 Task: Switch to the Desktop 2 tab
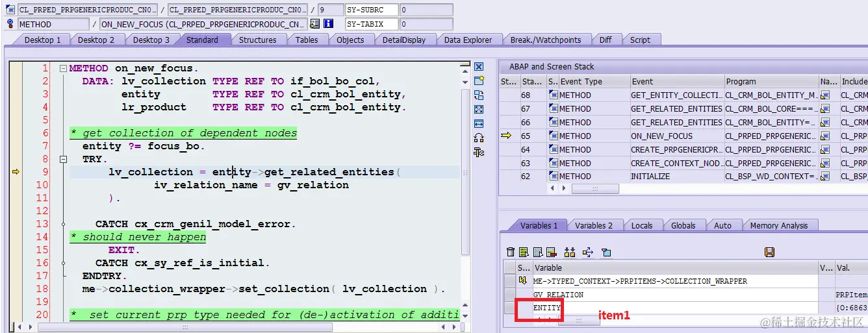[96, 40]
